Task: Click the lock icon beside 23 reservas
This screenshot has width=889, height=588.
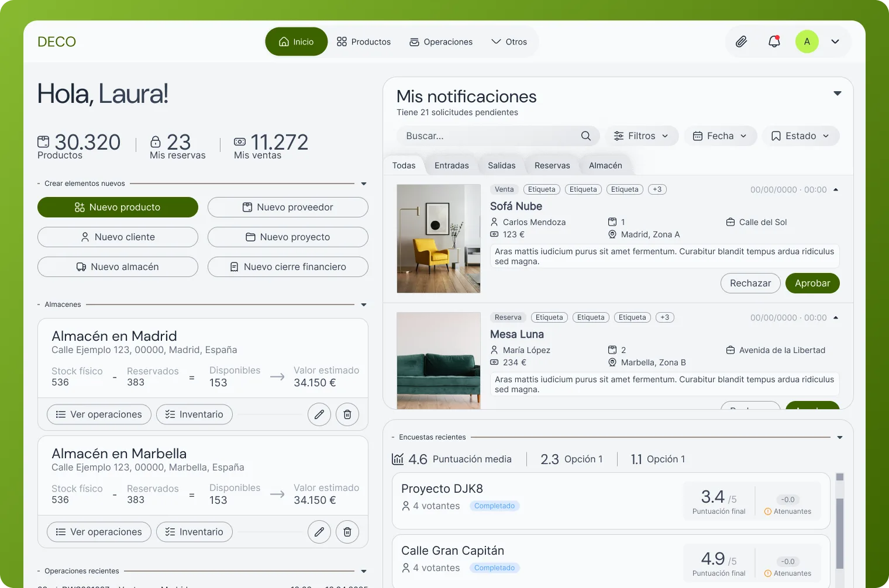Action: pos(156,141)
